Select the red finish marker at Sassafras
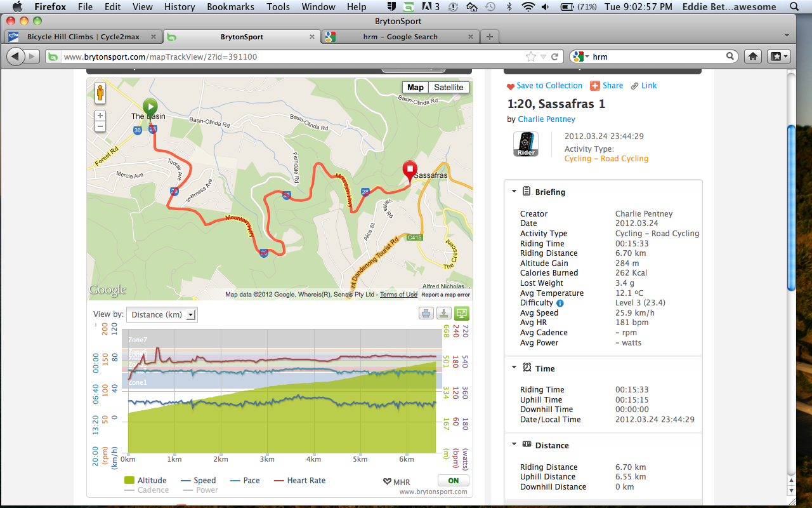The width and height of the screenshot is (812, 508). (410, 171)
